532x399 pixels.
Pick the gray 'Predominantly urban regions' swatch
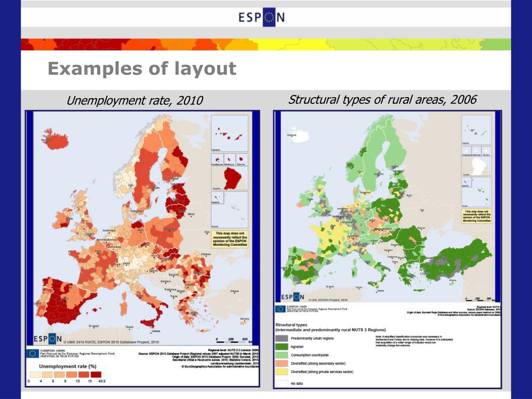(282, 338)
